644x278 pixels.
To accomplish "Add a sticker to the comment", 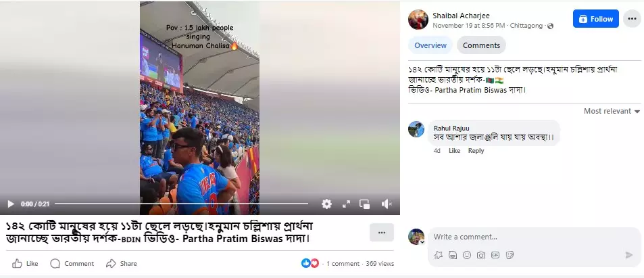I will pyautogui.click(x=510, y=255).
